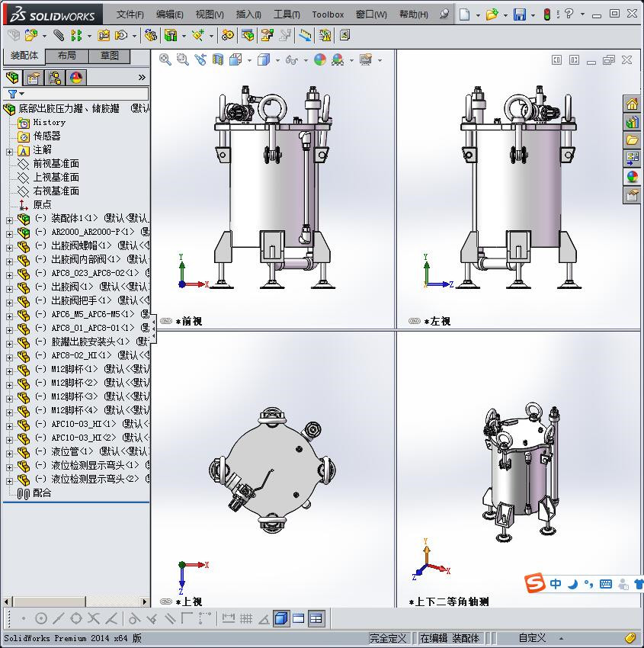Screen dimensions: 644x648
Task: Open the View Orientation dropdown arrow
Action: (x=249, y=61)
